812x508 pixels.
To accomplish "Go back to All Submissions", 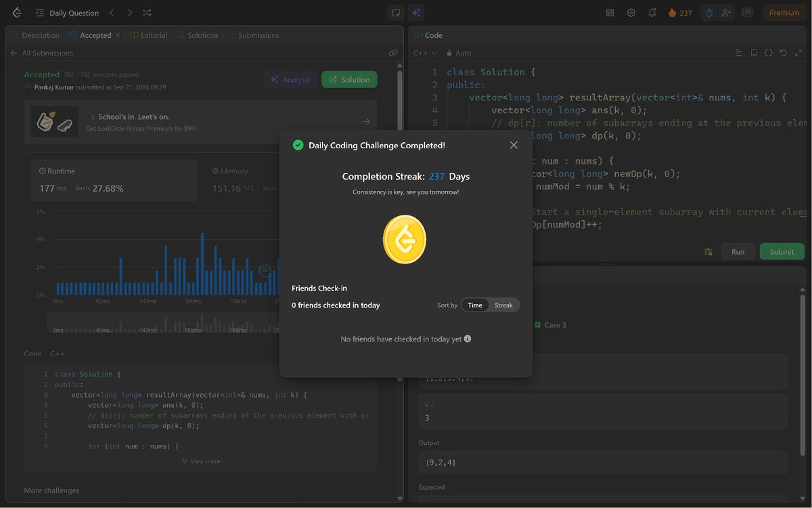I will (x=41, y=53).
